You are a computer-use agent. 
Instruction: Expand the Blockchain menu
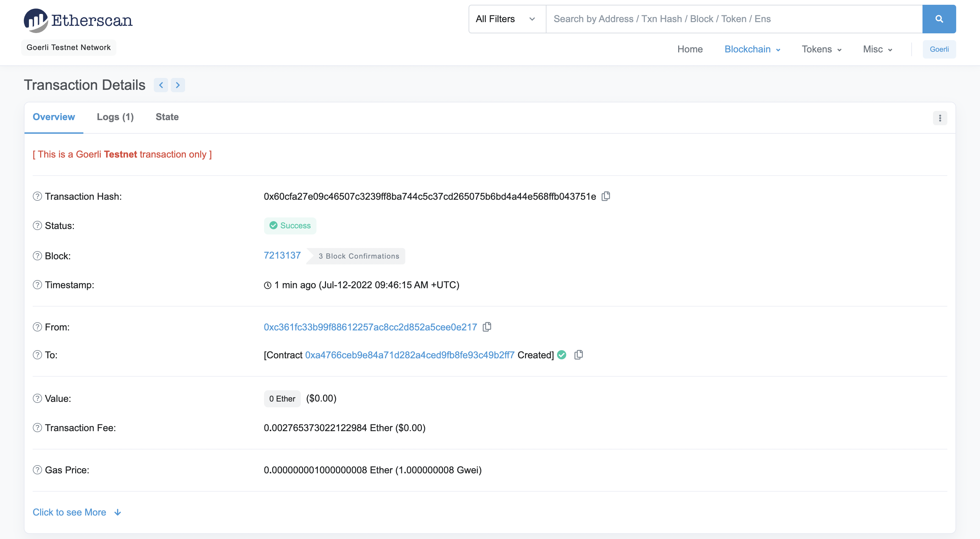(x=752, y=49)
